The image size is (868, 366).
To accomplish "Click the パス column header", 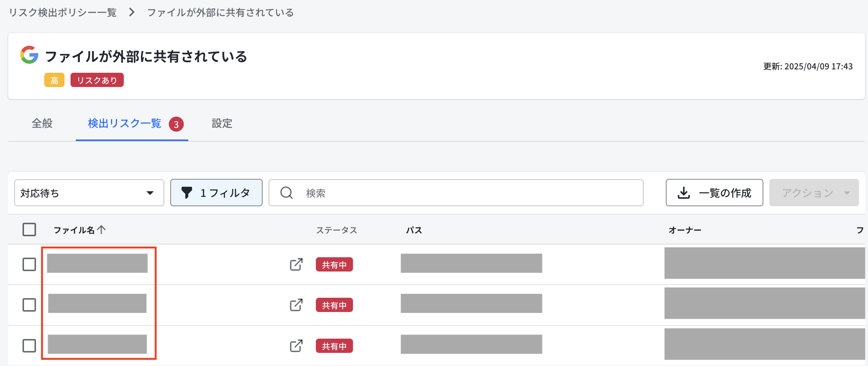I will (x=414, y=230).
